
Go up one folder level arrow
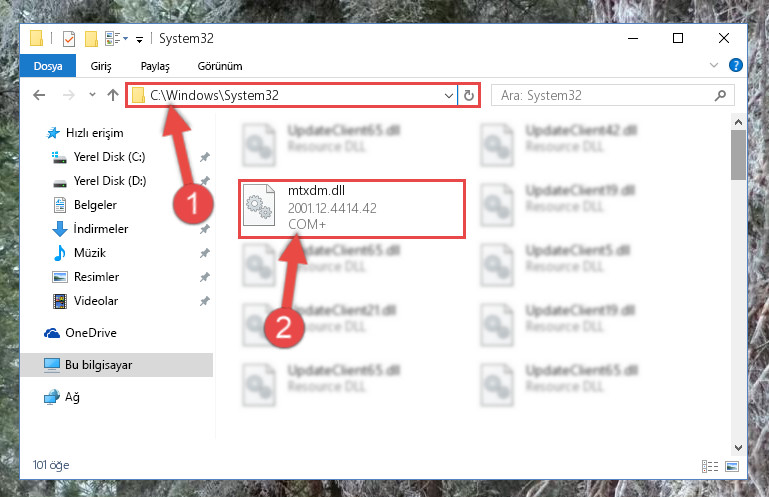113,95
